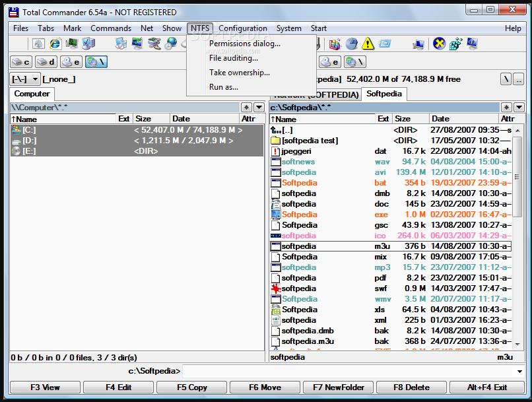532x402 pixels.
Task: Click the blue pie chart toolbar icon
Action: click(x=352, y=44)
